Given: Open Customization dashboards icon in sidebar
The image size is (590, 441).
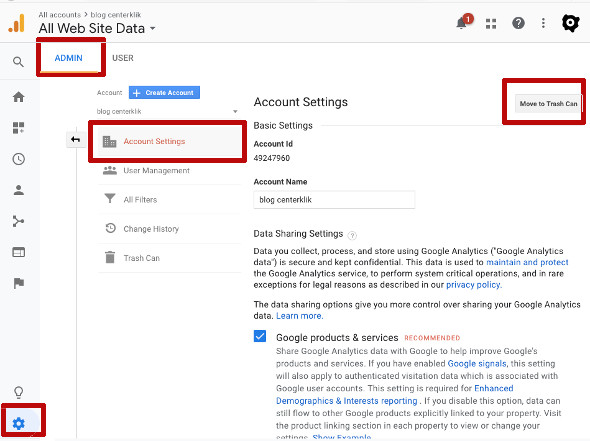Looking at the screenshot, I should pyautogui.click(x=18, y=128).
